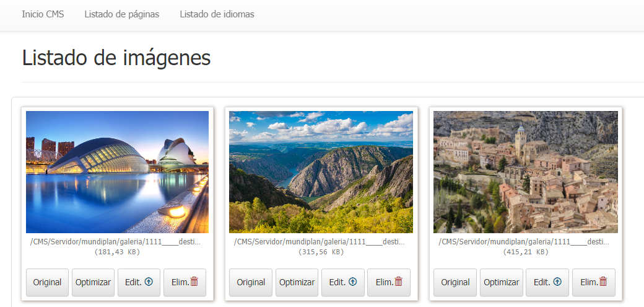Click the Listado de imágenes heading

click(116, 58)
